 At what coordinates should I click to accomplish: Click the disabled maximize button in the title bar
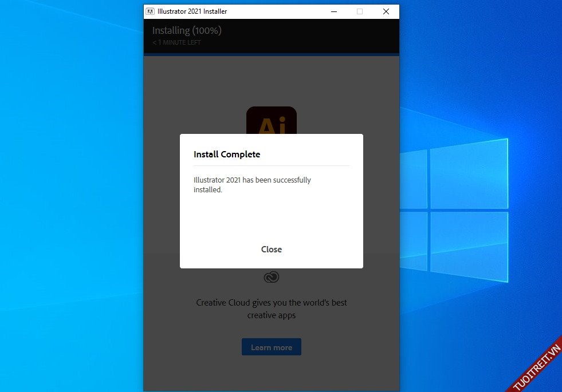[360, 11]
